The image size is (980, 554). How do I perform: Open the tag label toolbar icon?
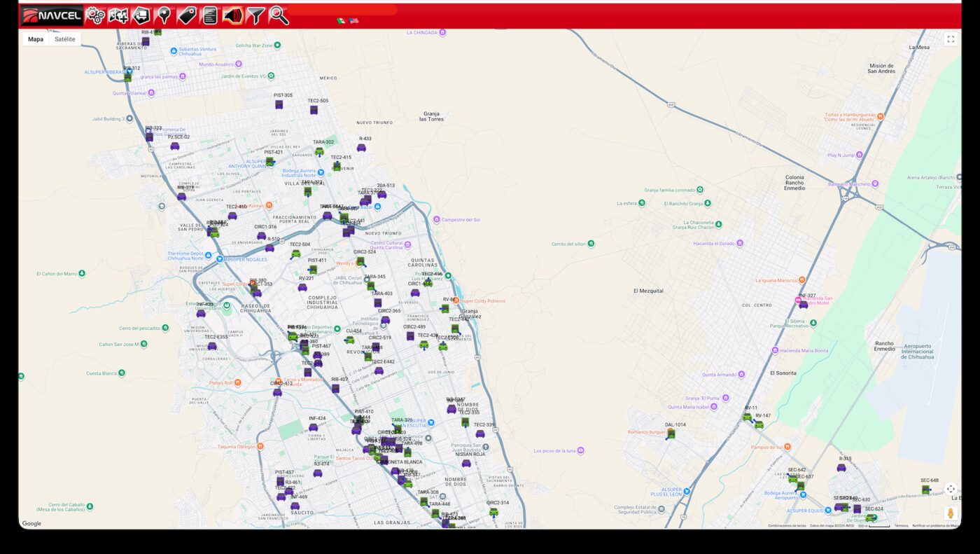click(x=187, y=15)
